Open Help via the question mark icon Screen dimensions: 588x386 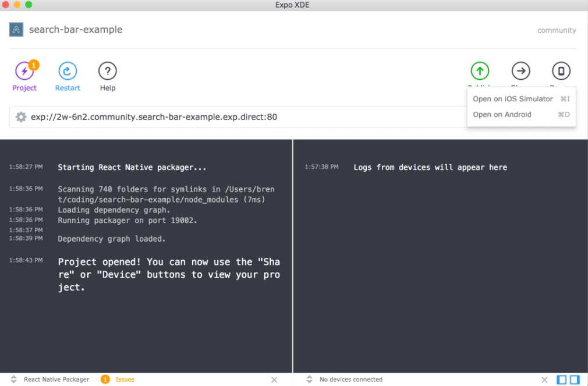(108, 70)
